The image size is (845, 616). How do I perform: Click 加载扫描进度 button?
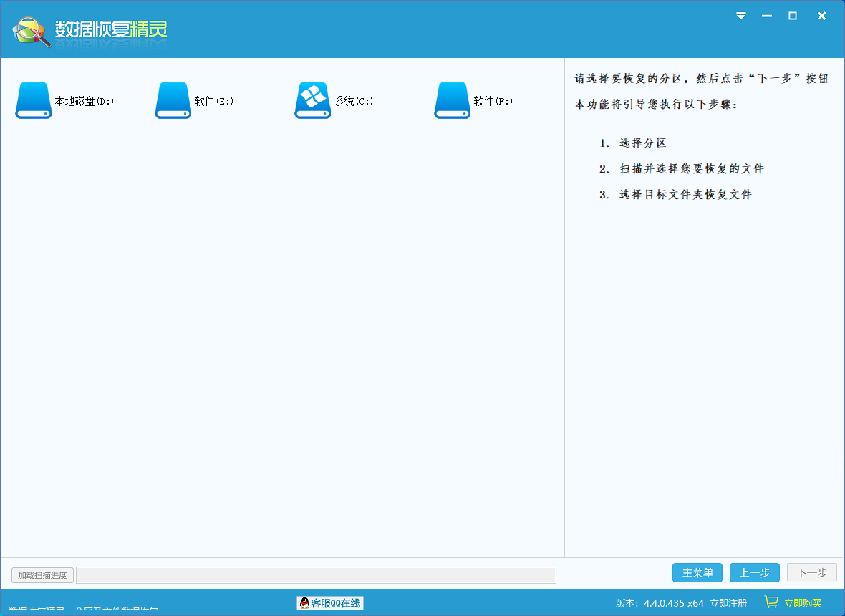[x=43, y=575]
